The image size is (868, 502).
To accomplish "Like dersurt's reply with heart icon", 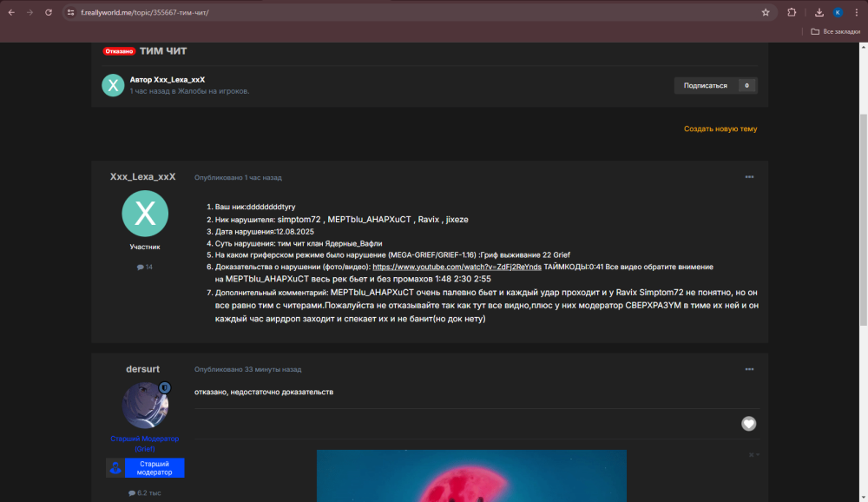I will [748, 424].
